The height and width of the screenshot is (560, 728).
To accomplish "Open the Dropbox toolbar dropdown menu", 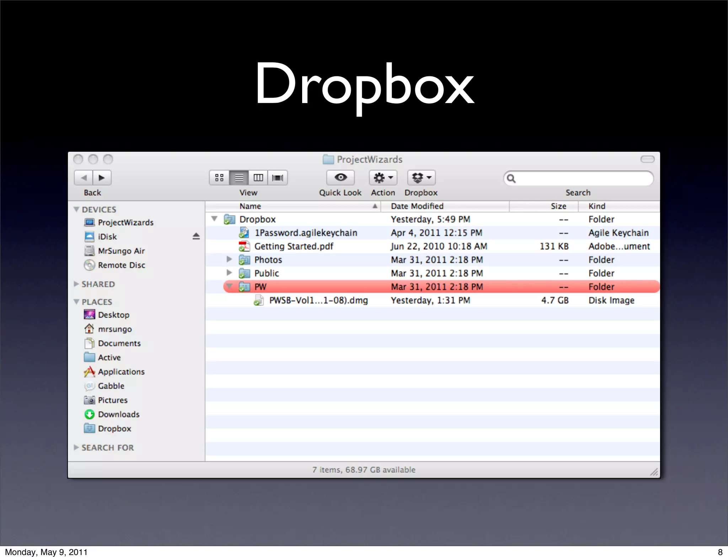I will pyautogui.click(x=421, y=178).
